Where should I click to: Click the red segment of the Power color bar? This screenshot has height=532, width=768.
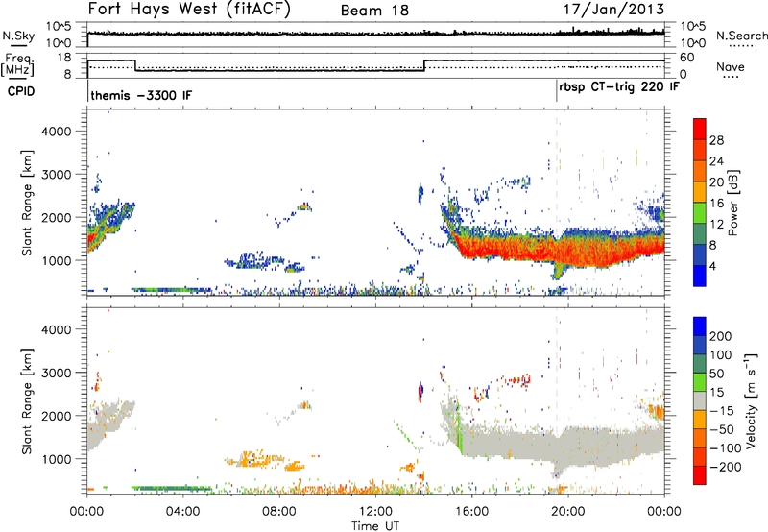coord(700,129)
